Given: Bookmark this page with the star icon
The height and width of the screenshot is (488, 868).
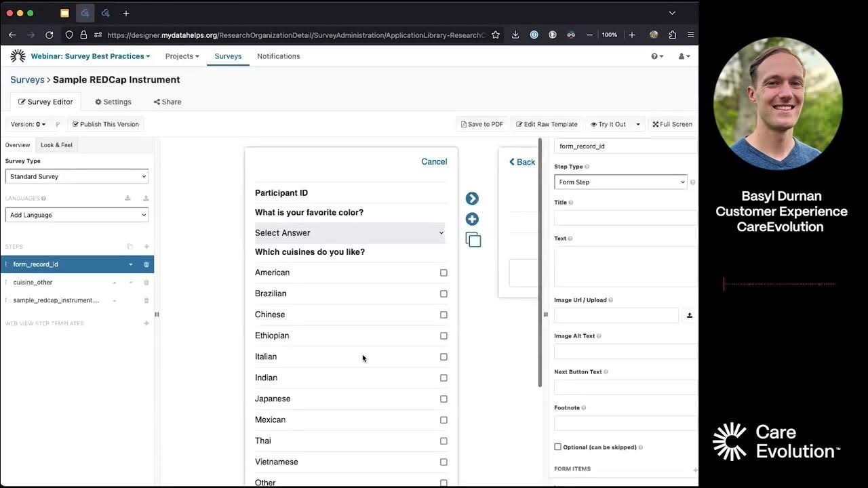Looking at the screenshot, I should click(x=496, y=35).
